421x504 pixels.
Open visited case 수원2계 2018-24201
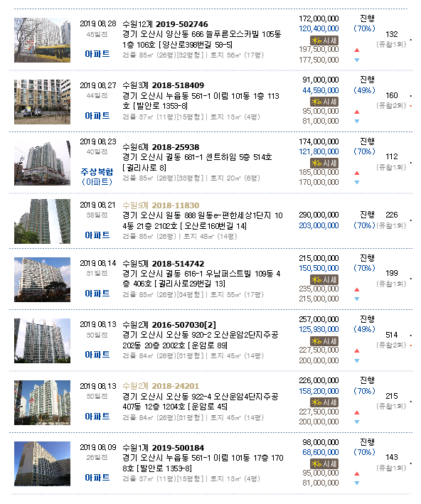click(x=161, y=386)
